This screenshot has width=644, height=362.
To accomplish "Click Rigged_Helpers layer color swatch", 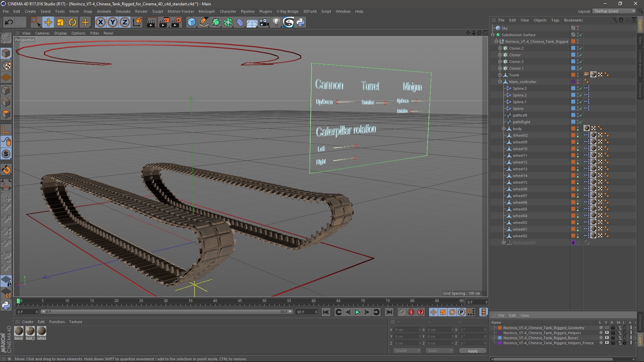I will pyautogui.click(x=500, y=333).
